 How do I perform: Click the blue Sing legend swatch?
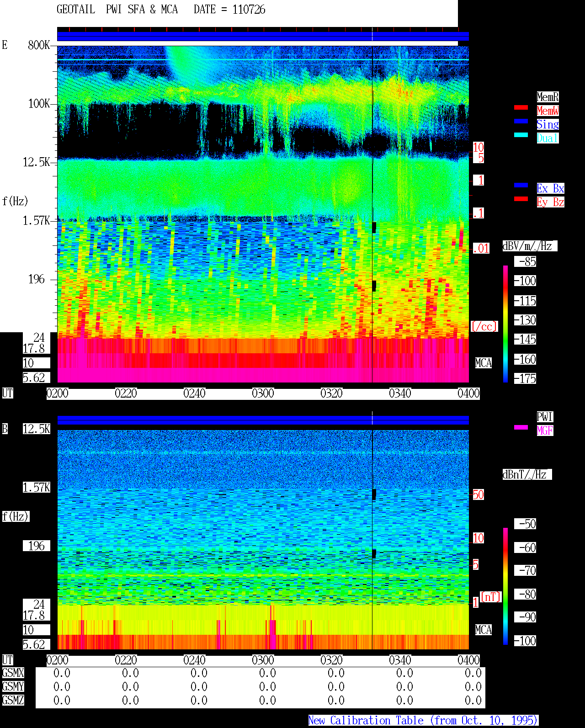521,121
